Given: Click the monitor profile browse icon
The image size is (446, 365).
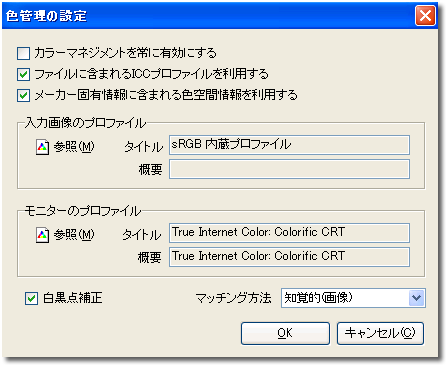Looking at the screenshot, I should pyautogui.click(x=42, y=235).
